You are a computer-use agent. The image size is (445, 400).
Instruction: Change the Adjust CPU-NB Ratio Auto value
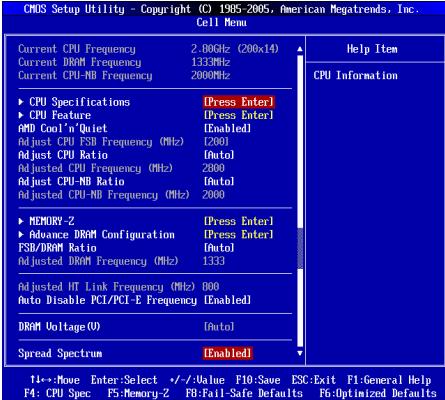point(219,182)
